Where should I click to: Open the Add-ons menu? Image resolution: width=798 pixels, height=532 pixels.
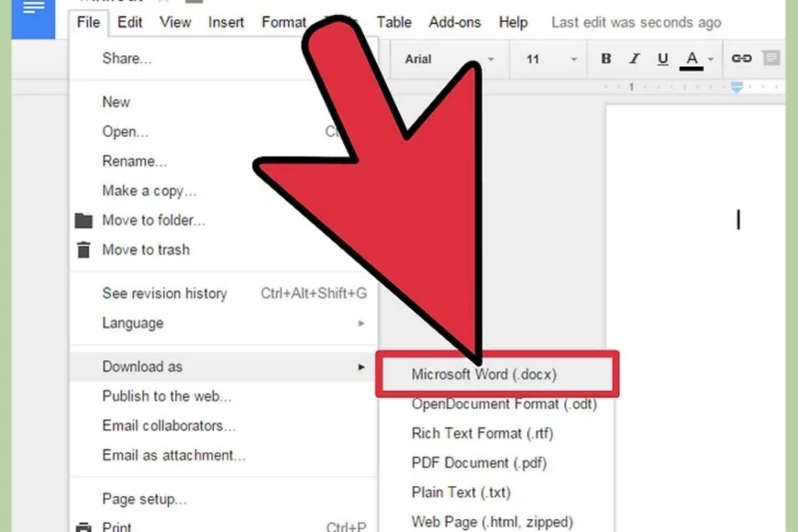tap(455, 22)
